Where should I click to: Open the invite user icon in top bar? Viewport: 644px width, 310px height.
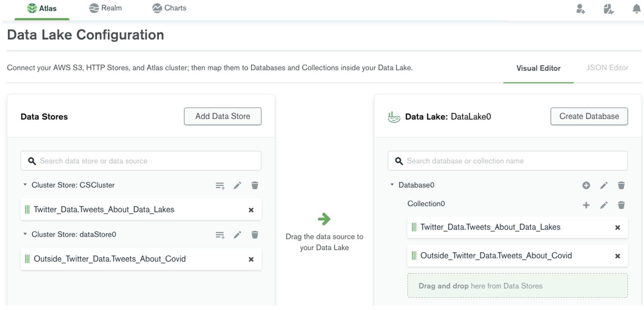pos(581,9)
